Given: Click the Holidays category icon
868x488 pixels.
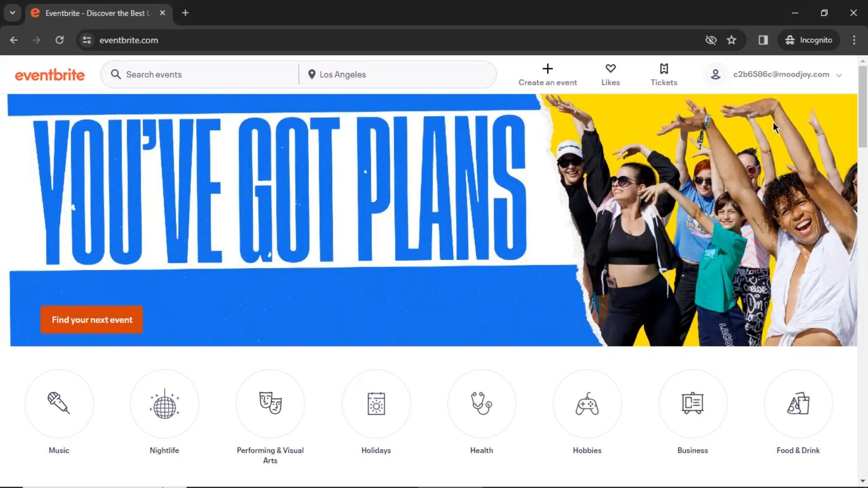Looking at the screenshot, I should 376,404.
